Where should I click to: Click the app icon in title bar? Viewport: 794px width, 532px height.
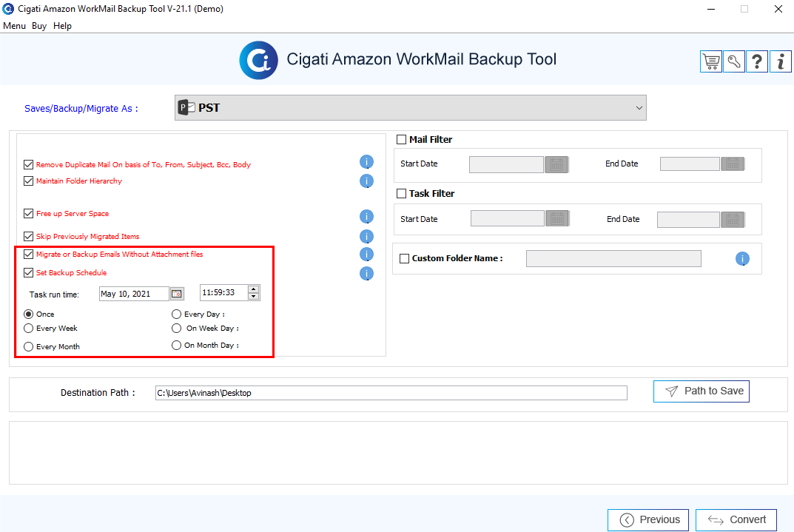point(8,9)
